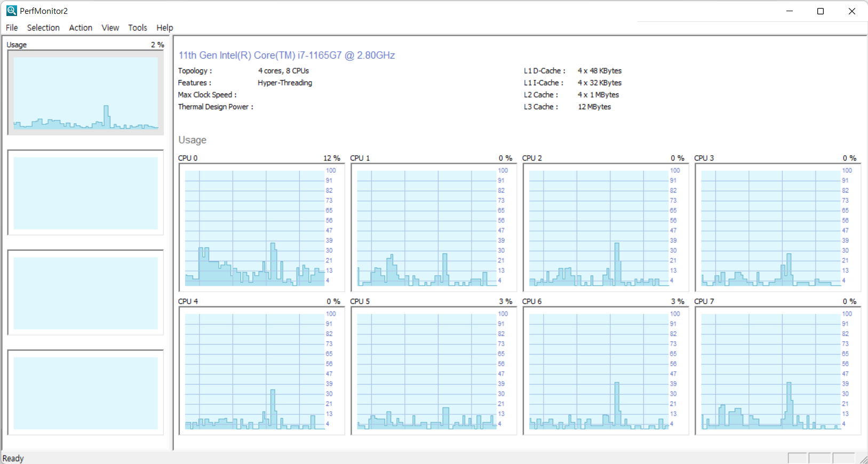This screenshot has width=868, height=464.
Task: Click the CPU 5 '3 %' reading
Action: pyautogui.click(x=506, y=301)
